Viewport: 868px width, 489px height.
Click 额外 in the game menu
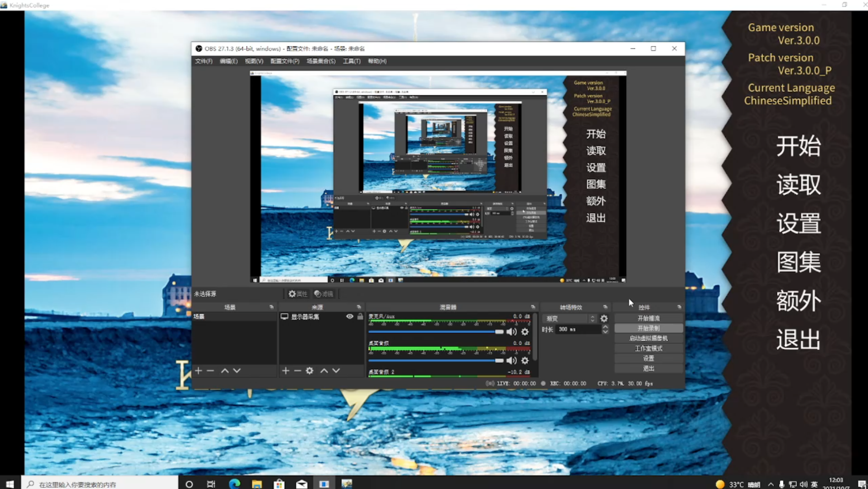coord(798,301)
